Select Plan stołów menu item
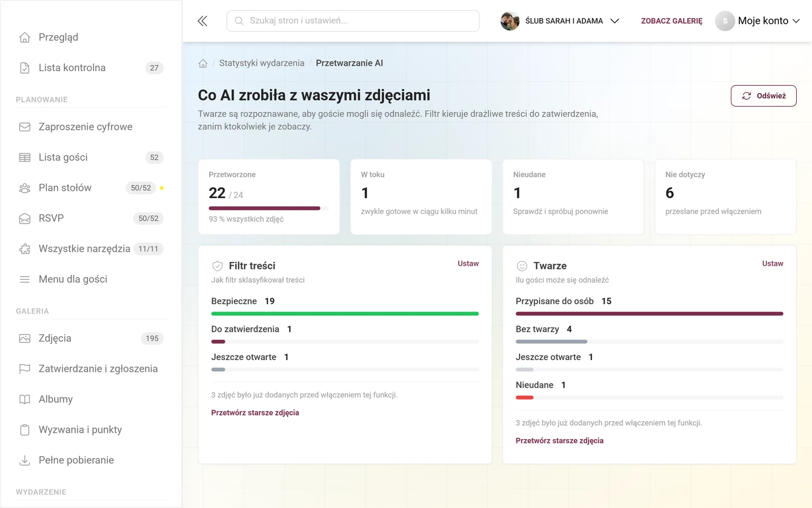 pos(91,188)
